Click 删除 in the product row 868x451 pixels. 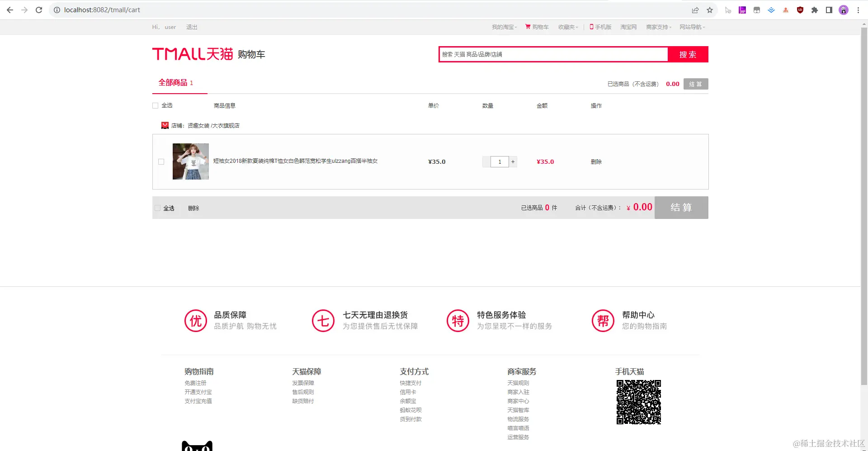point(596,161)
